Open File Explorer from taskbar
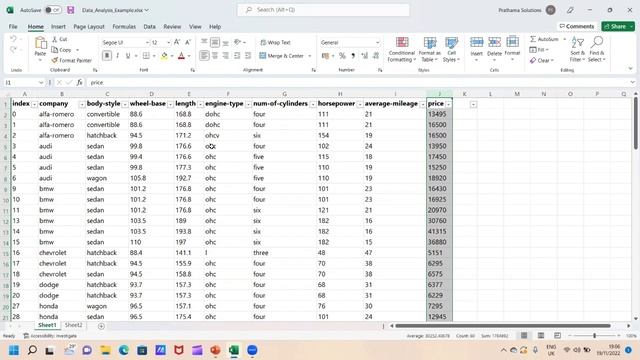This screenshot has height=360, width=640. (x=105, y=350)
